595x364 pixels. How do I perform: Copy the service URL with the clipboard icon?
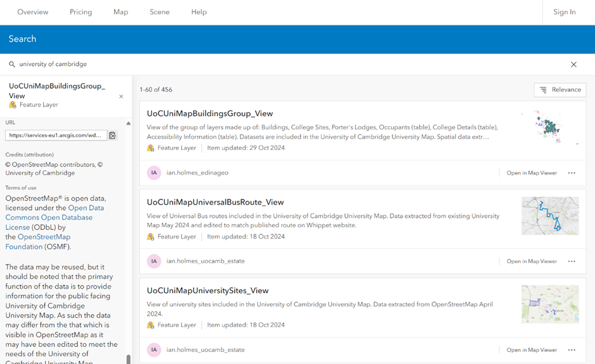(113, 135)
